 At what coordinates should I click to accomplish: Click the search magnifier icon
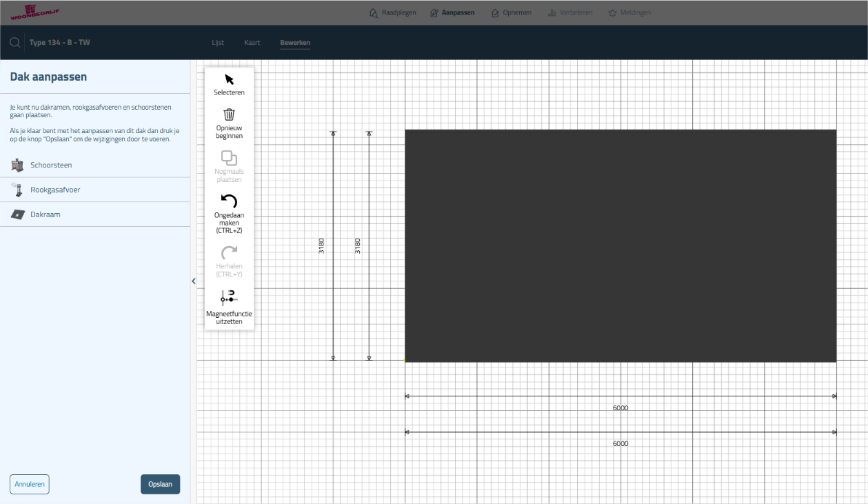click(14, 43)
